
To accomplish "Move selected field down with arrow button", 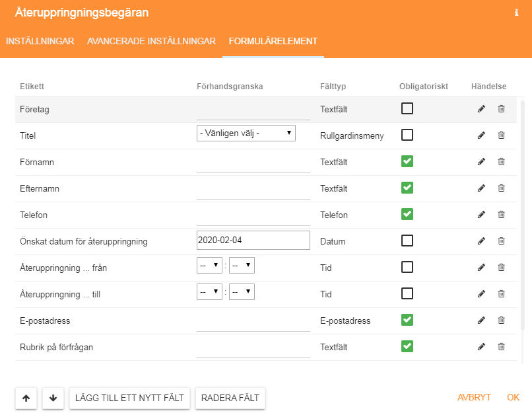I will pos(53,398).
